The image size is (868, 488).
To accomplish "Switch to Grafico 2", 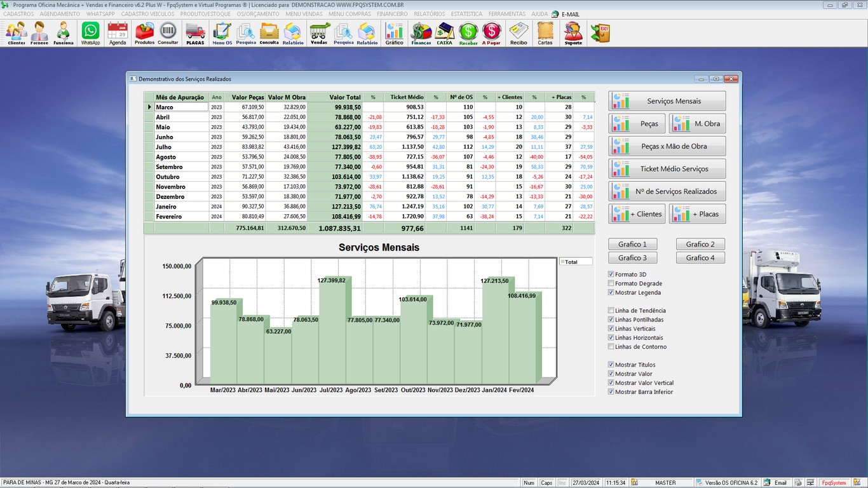I will [x=700, y=244].
